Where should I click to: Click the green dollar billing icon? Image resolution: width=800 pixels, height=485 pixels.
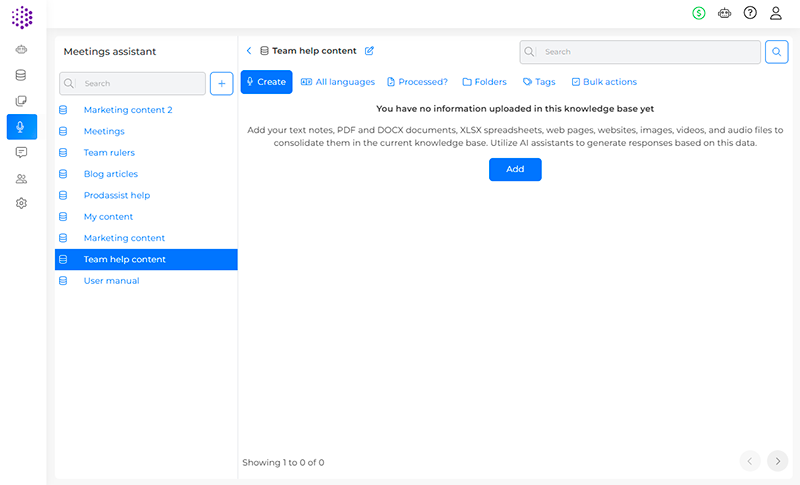click(x=698, y=13)
